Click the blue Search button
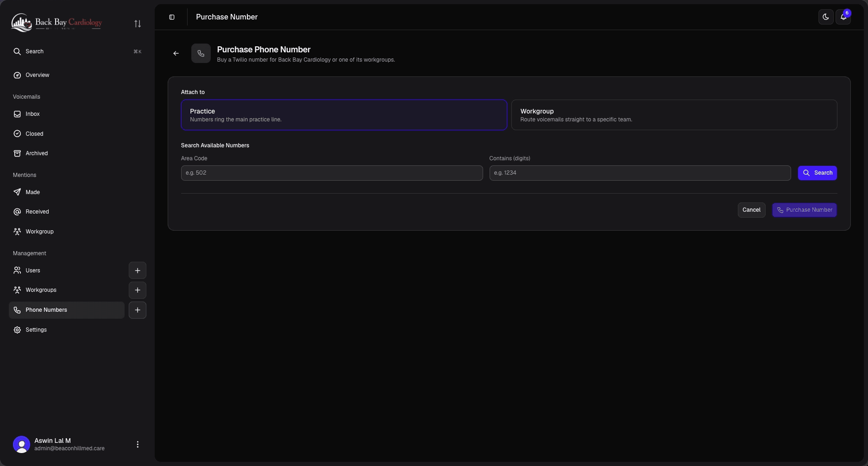Screen dimensions: 868x466 point(817,173)
